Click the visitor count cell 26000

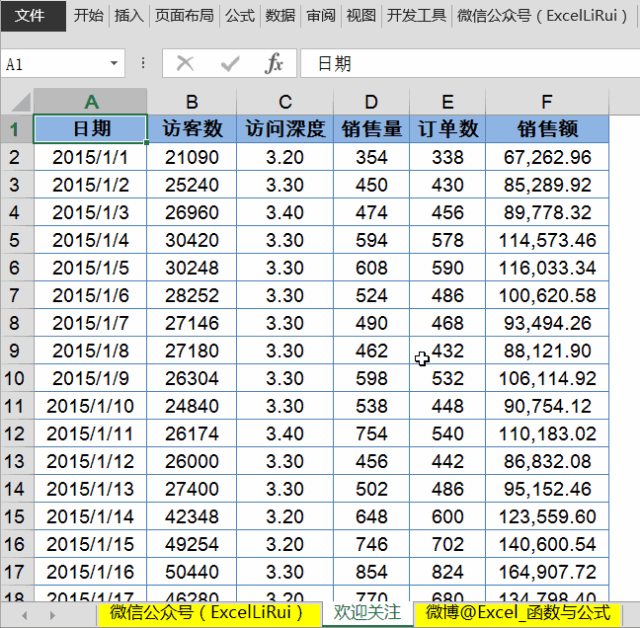(x=192, y=461)
